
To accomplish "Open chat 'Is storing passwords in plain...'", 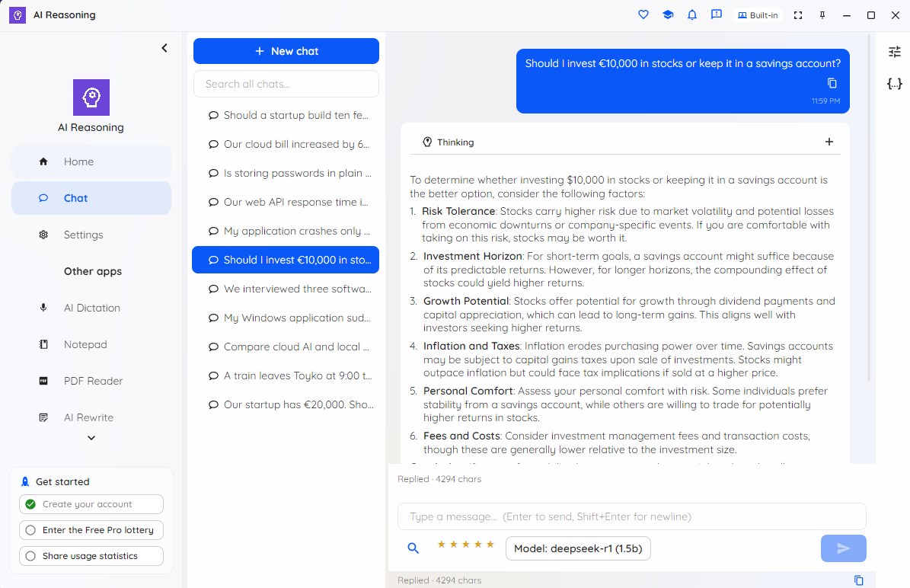I will pyautogui.click(x=286, y=173).
